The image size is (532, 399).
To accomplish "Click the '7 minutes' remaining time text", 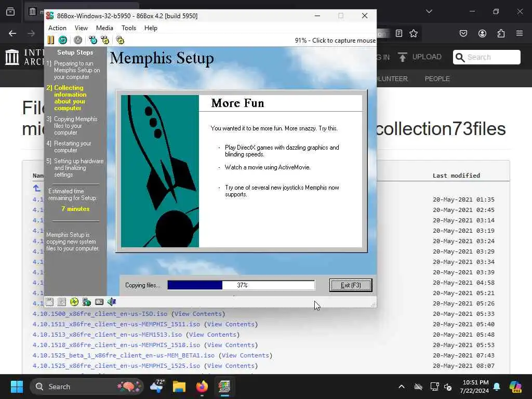I will tap(75, 209).
